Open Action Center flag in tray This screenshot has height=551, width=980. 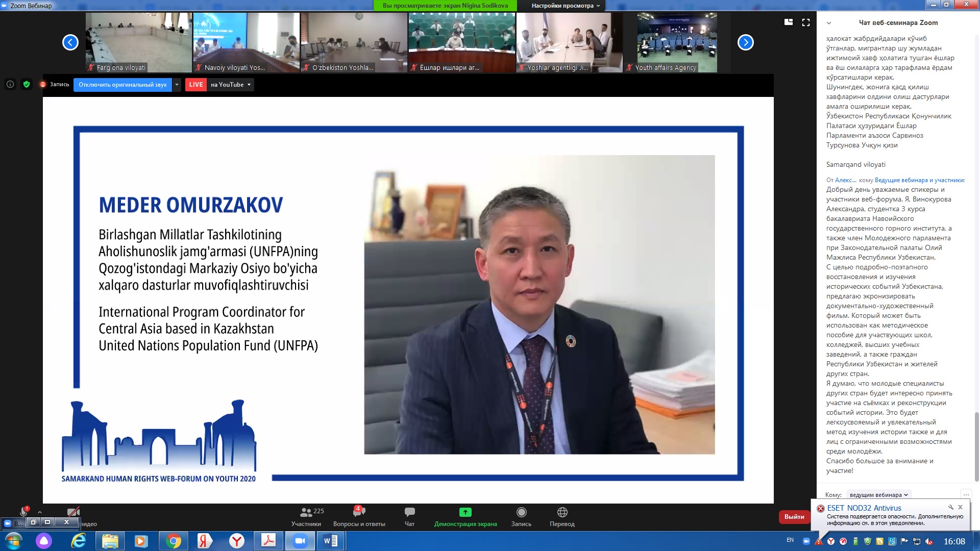pos(904,541)
